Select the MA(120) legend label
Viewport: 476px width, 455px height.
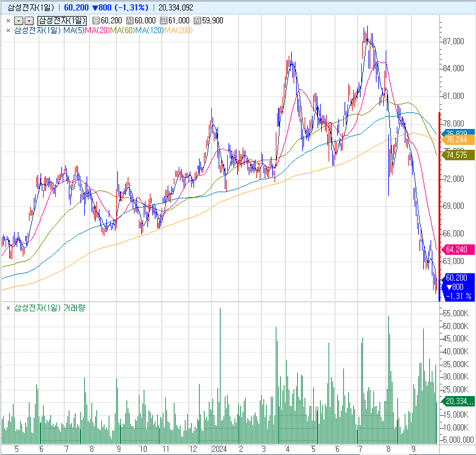point(149,30)
